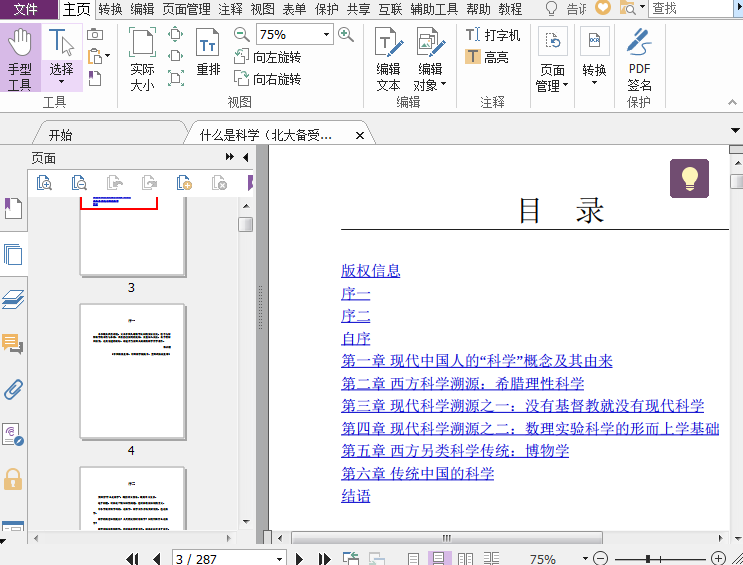Click the Fit Width icon
Screen dimensions: 743x565
[x=176, y=56]
